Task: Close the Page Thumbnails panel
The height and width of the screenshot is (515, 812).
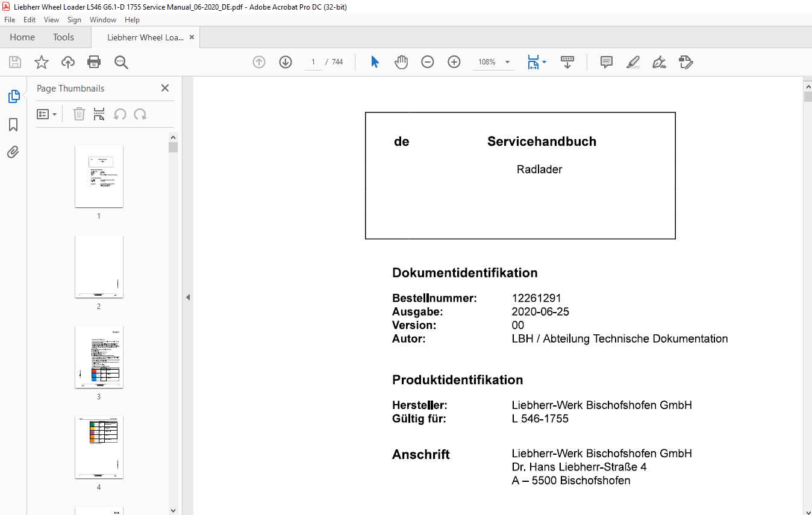Action: point(165,88)
